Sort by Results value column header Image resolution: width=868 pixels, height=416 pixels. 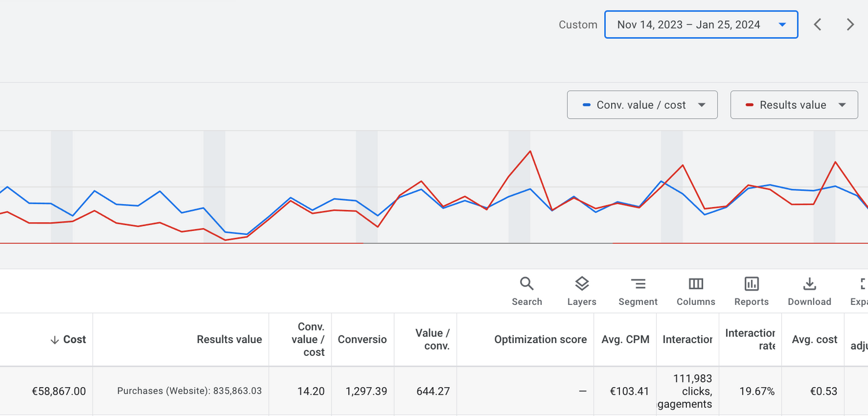point(229,340)
